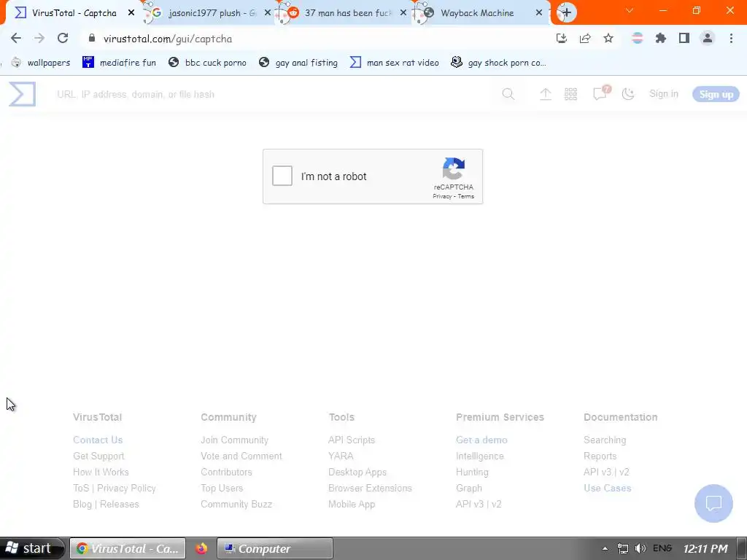The width and height of the screenshot is (747, 560).
Task: Open the wallpapers bookmark
Action: pos(41,63)
